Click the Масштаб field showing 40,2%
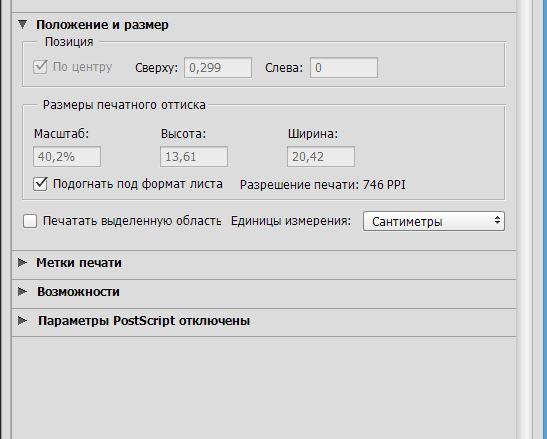The width and height of the screenshot is (547, 439). [67, 156]
